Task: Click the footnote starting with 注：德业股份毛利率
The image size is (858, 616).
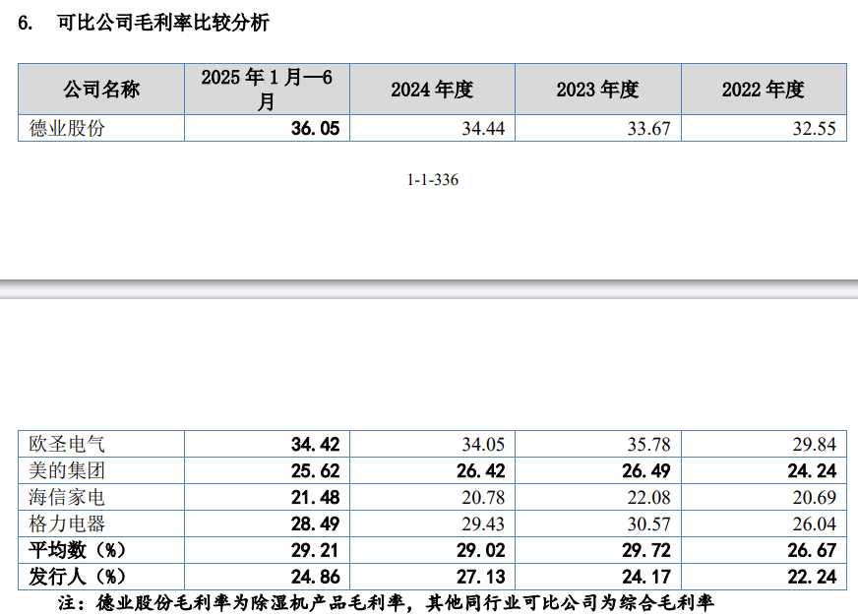Action: (386, 603)
